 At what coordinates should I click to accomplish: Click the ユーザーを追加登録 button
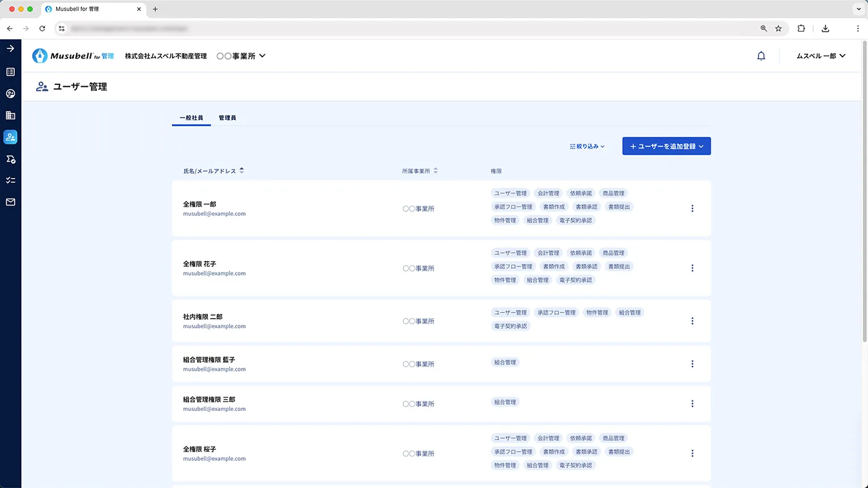point(666,146)
